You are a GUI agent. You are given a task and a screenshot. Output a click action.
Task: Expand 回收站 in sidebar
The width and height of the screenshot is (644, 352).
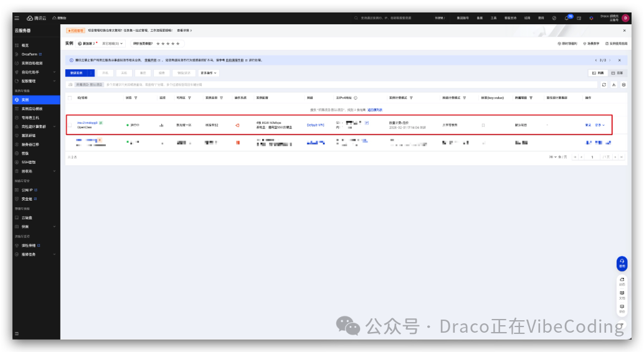tap(54, 171)
